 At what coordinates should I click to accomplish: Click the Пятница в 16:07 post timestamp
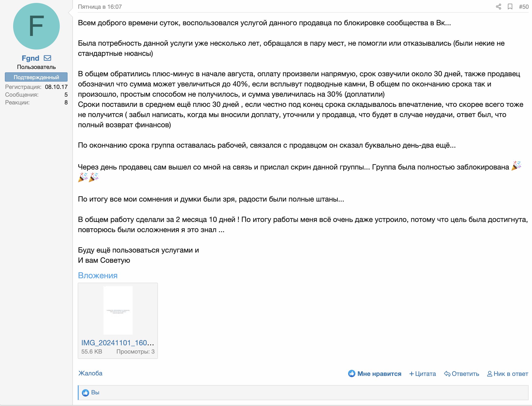pyautogui.click(x=100, y=7)
